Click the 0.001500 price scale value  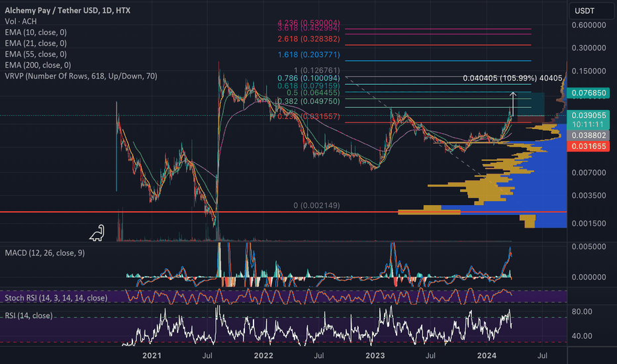pyautogui.click(x=589, y=224)
